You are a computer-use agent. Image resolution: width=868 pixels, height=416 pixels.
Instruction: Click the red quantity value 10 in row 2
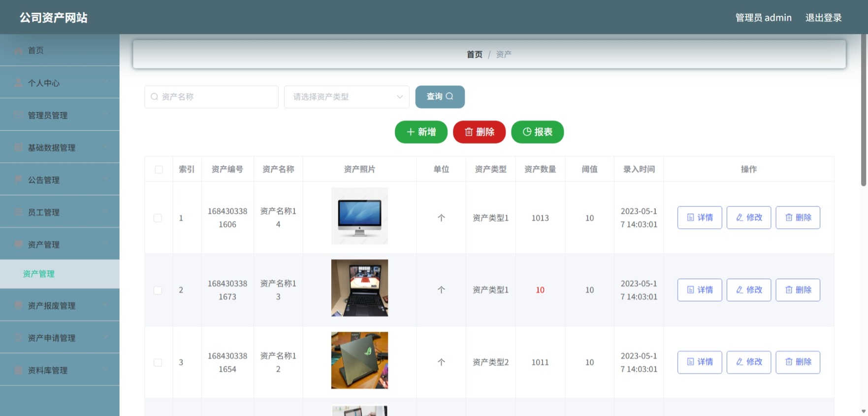(x=540, y=290)
